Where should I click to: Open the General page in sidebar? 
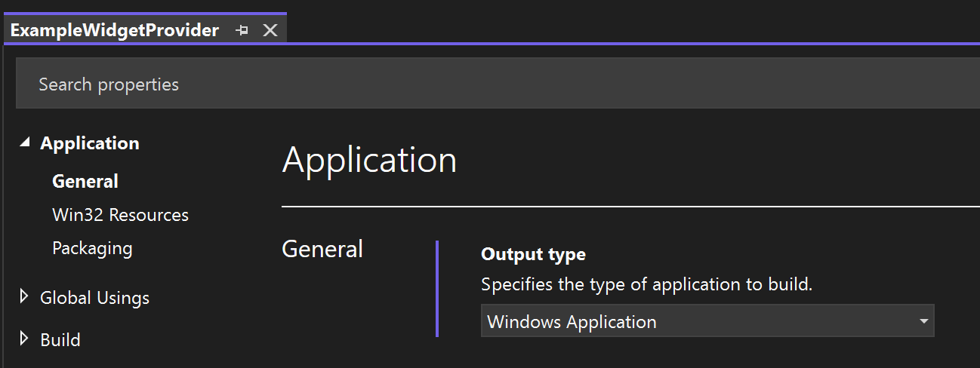[x=85, y=182]
